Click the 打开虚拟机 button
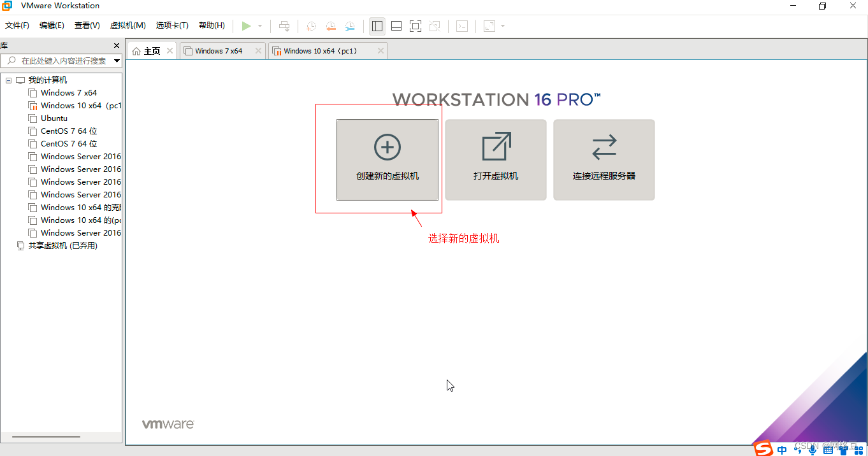The width and height of the screenshot is (868, 456). click(496, 160)
